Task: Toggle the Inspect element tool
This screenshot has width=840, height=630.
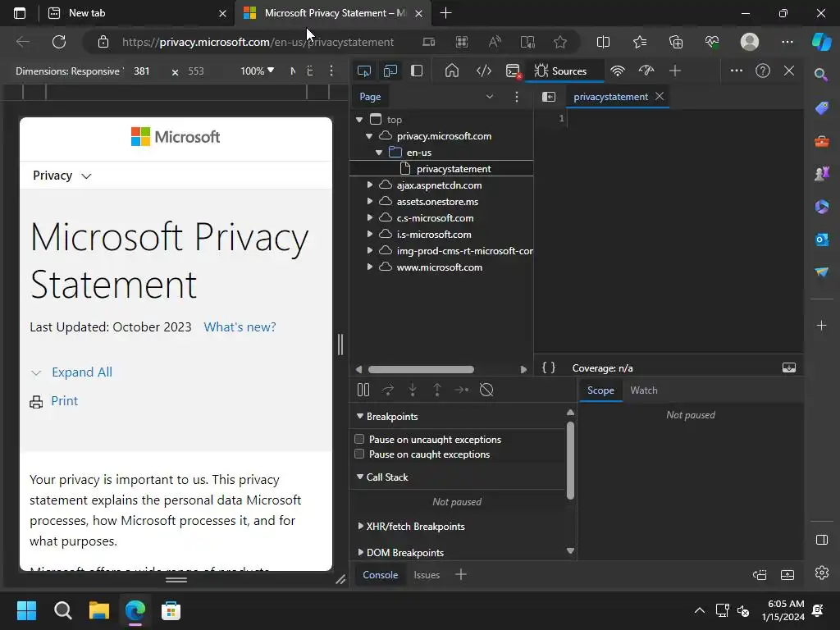Action: click(x=363, y=71)
